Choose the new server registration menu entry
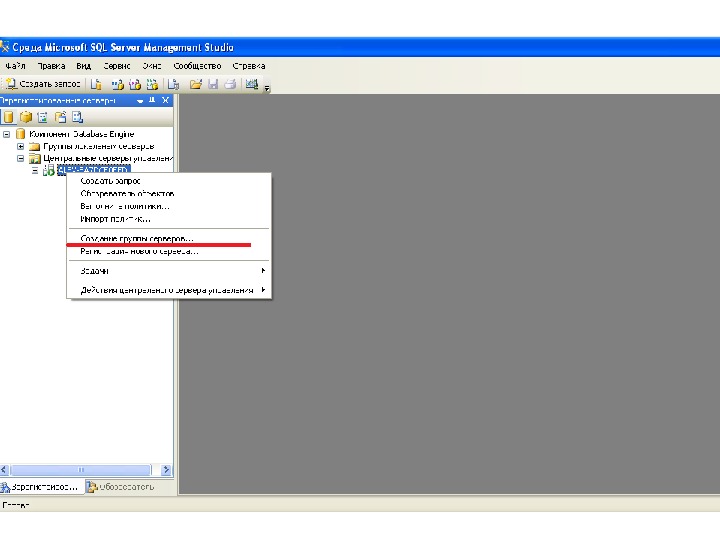 click(169, 252)
